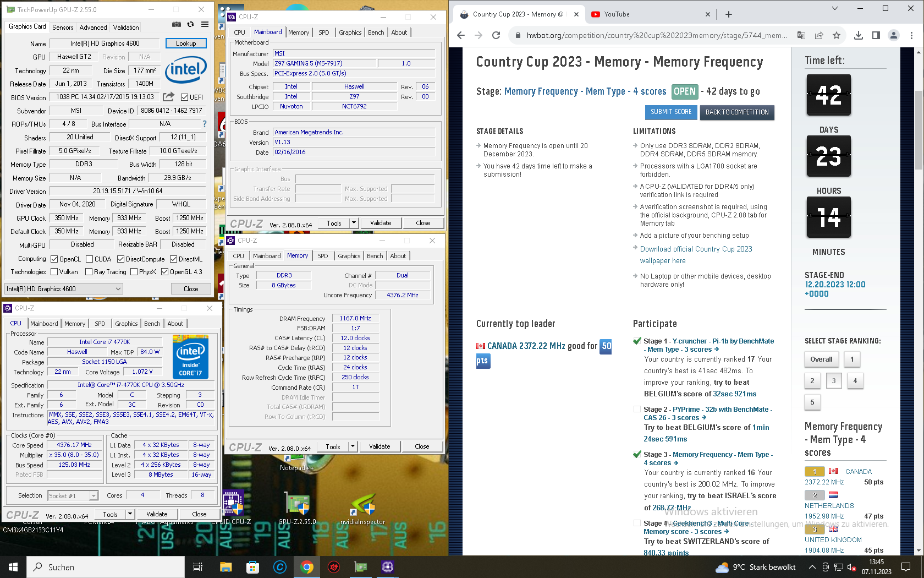Click the SUBMIT SCORE button
Viewport: 924px width, 578px height.
671,112
